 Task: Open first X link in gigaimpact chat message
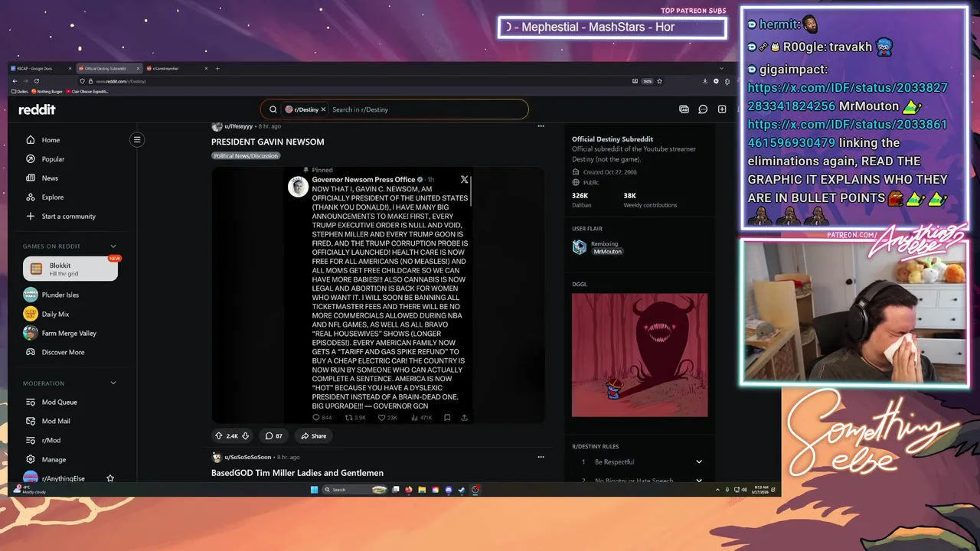(848, 96)
